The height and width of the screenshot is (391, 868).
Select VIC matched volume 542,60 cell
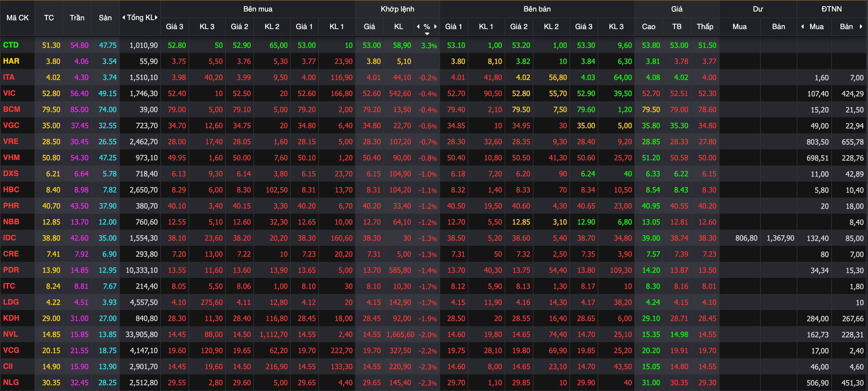(x=400, y=93)
